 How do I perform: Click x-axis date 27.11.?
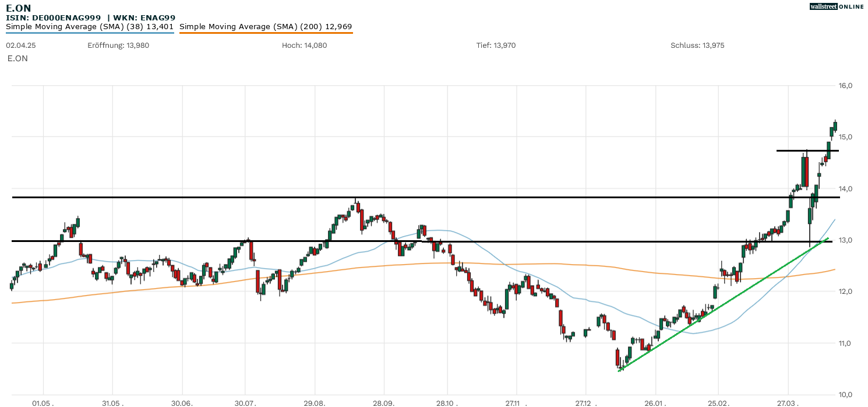[517, 402]
